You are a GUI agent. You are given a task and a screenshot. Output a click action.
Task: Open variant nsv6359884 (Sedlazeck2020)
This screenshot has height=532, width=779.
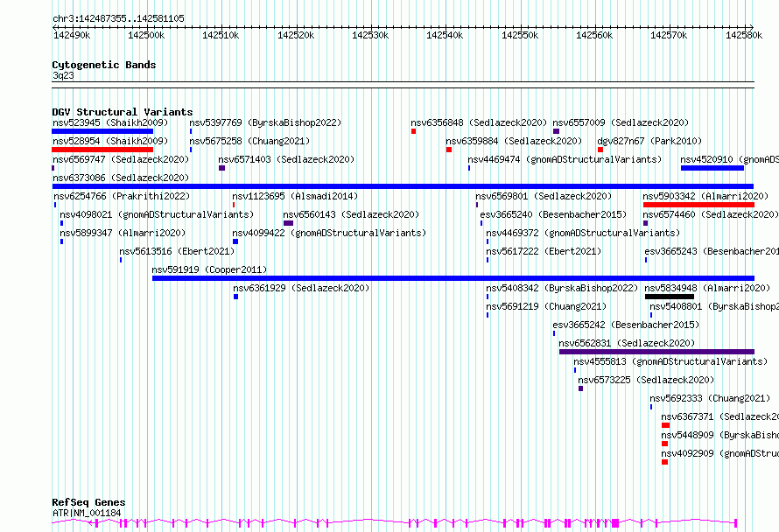pyautogui.click(x=514, y=141)
